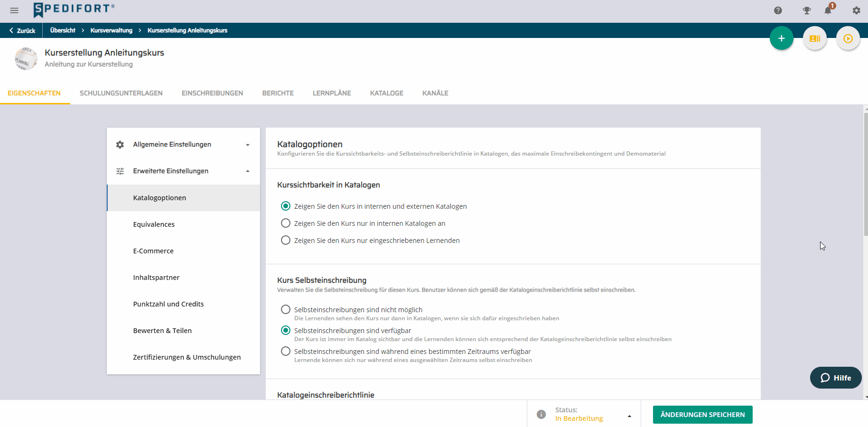Click the Katalogeinschreiberichtlinie heading
868x427 pixels.
pyautogui.click(x=326, y=395)
